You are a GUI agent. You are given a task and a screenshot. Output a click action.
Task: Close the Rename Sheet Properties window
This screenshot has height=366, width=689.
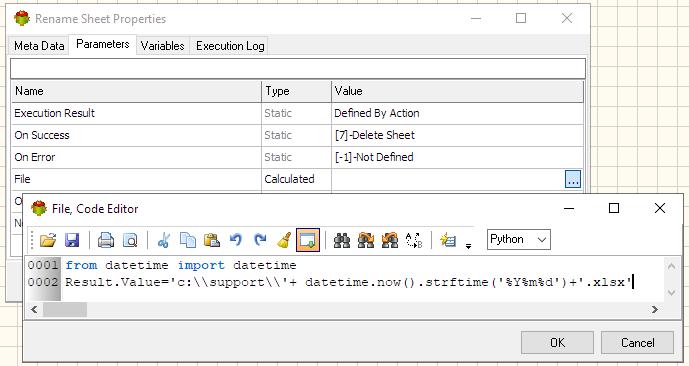coord(567,18)
